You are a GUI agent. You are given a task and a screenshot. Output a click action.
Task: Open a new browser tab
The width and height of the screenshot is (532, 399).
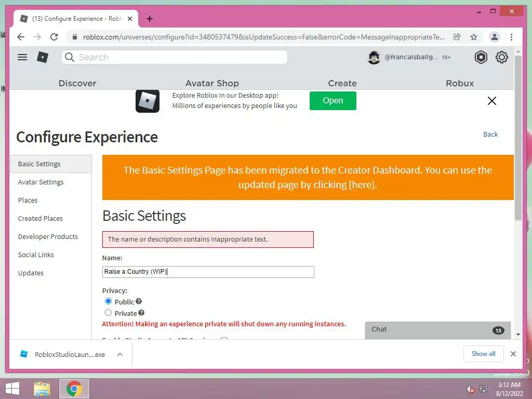pos(150,19)
